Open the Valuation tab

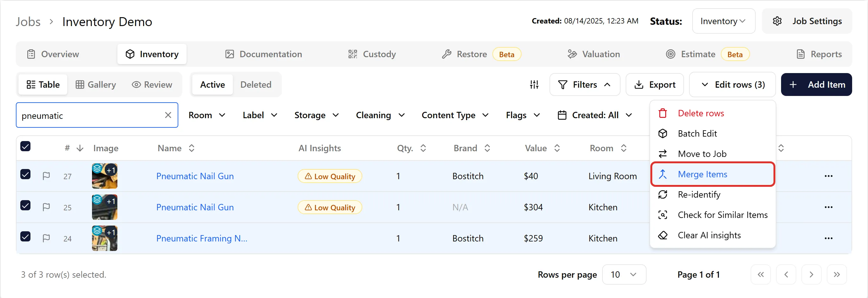point(594,54)
